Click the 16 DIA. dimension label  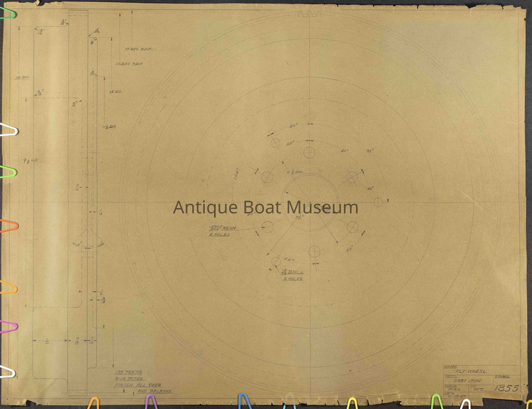coord(23,78)
